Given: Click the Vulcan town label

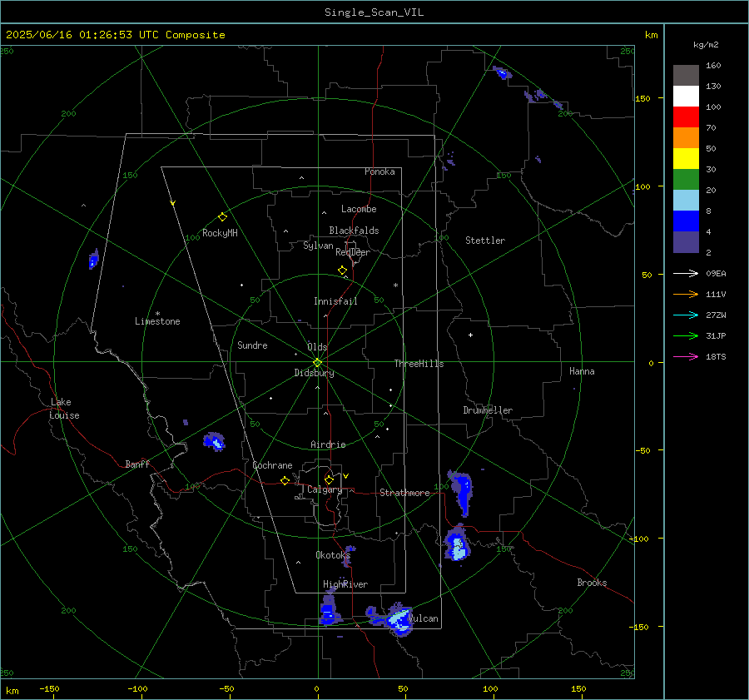Looking at the screenshot, I should point(424,618).
